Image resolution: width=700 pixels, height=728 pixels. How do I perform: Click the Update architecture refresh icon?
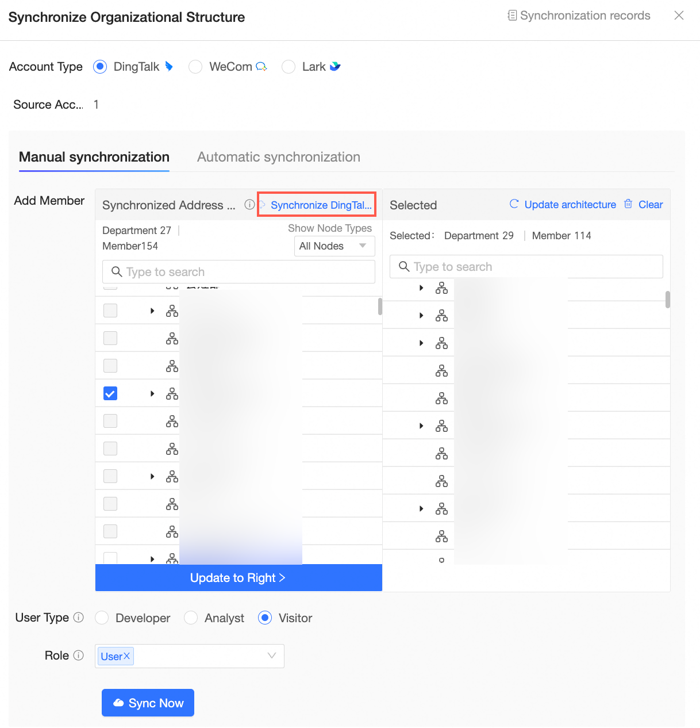point(514,204)
